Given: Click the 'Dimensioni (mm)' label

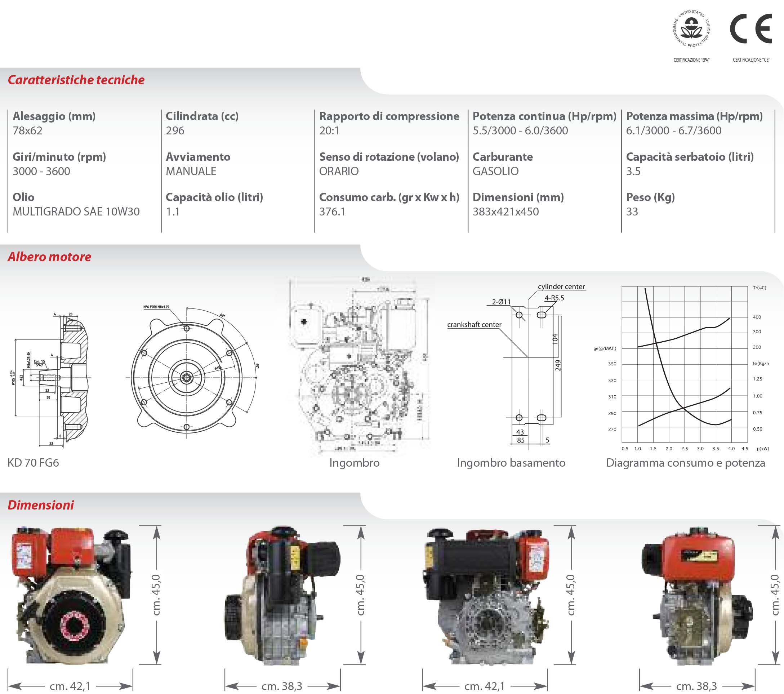Looking at the screenshot, I should pyautogui.click(x=518, y=197).
